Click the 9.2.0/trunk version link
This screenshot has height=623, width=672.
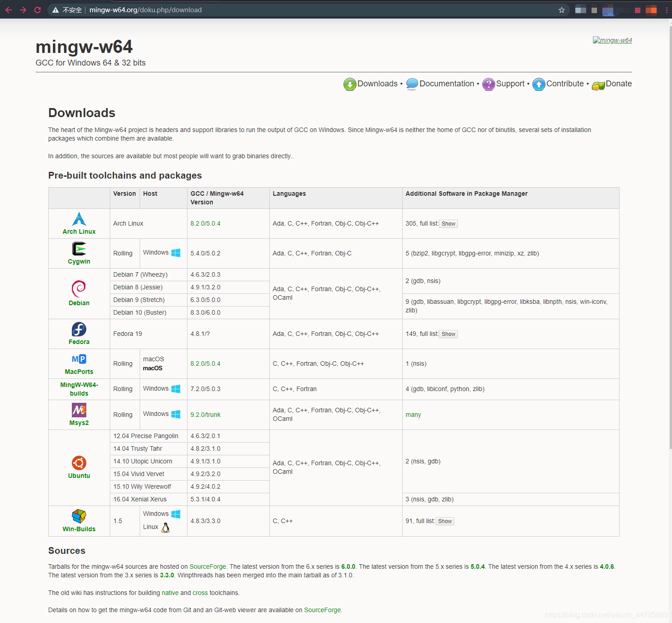pos(205,415)
